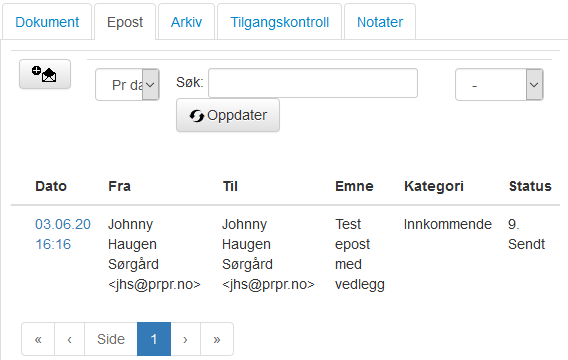This screenshot has height=360, width=568.
Task: Click the Status column header
Action: [530, 186]
